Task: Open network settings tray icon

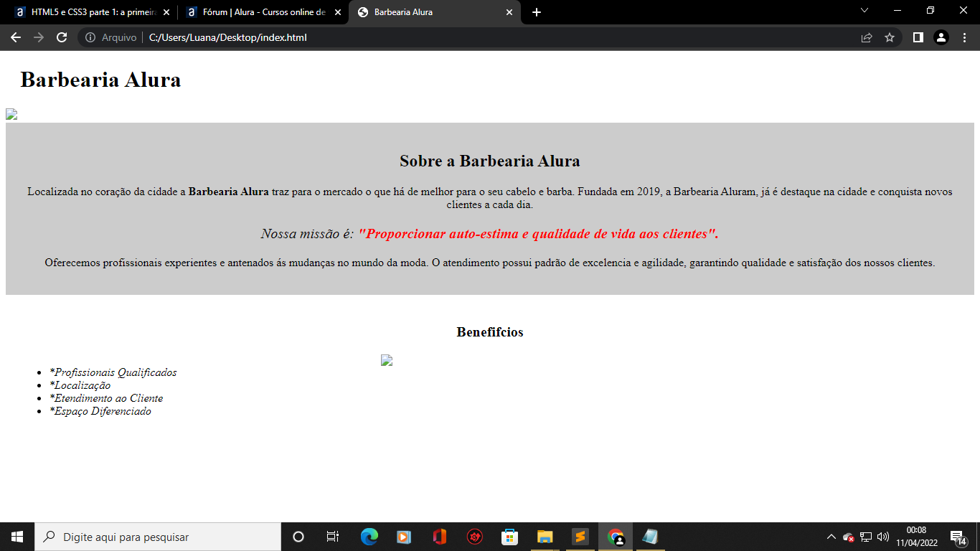Action: point(866,537)
